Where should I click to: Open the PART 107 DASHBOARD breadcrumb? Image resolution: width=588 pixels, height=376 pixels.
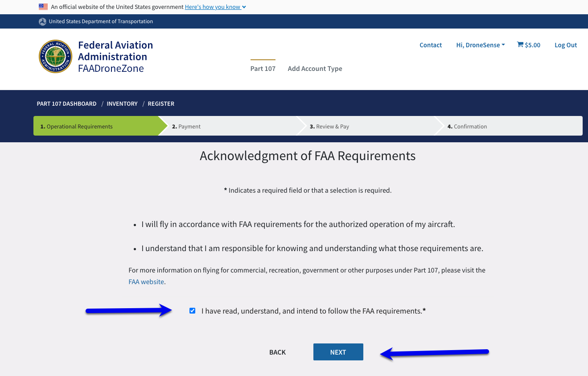coord(66,103)
